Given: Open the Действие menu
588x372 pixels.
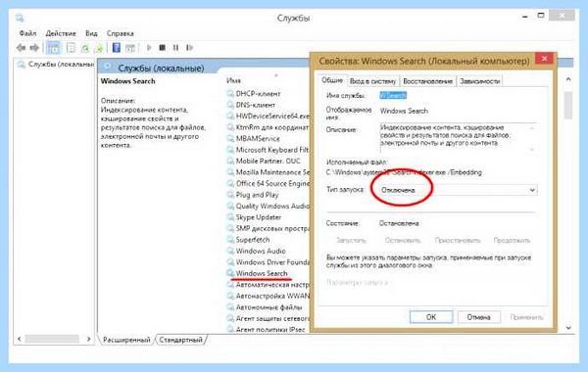Looking at the screenshot, I should [x=61, y=33].
